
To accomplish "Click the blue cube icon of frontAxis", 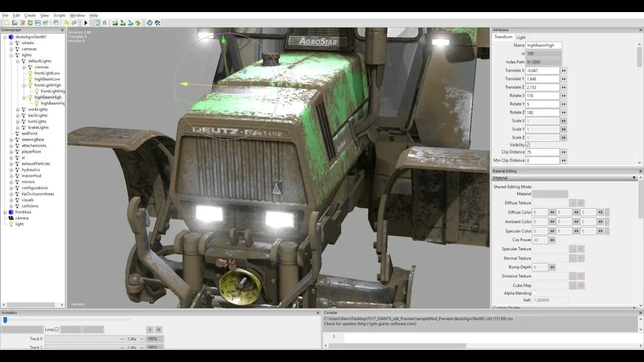I will (x=11, y=212).
